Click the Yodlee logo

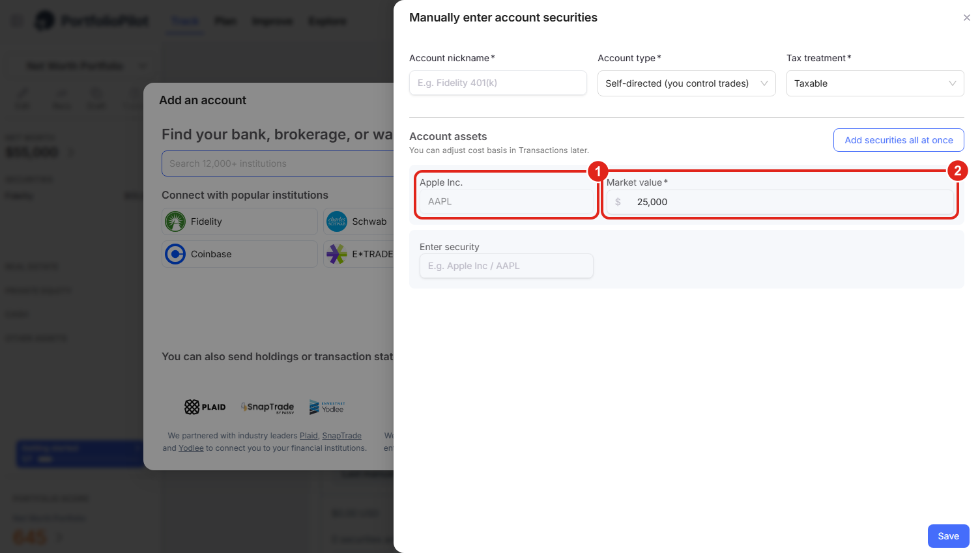click(x=327, y=407)
